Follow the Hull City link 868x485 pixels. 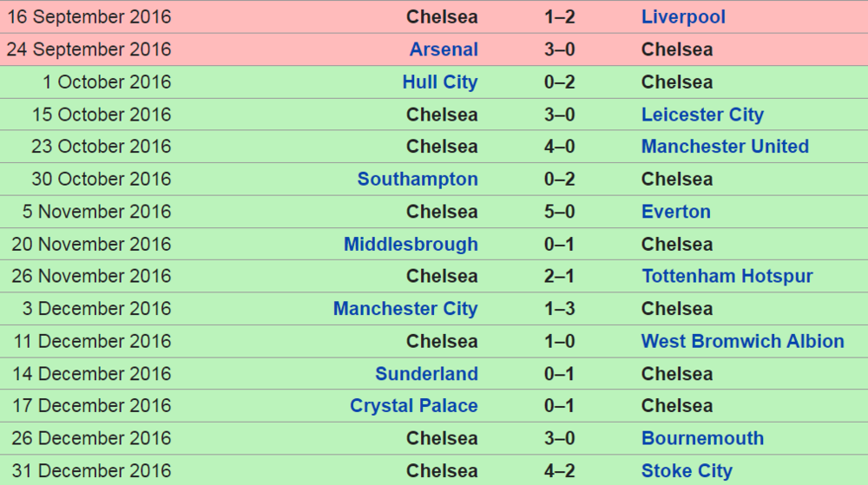click(x=439, y=82)
